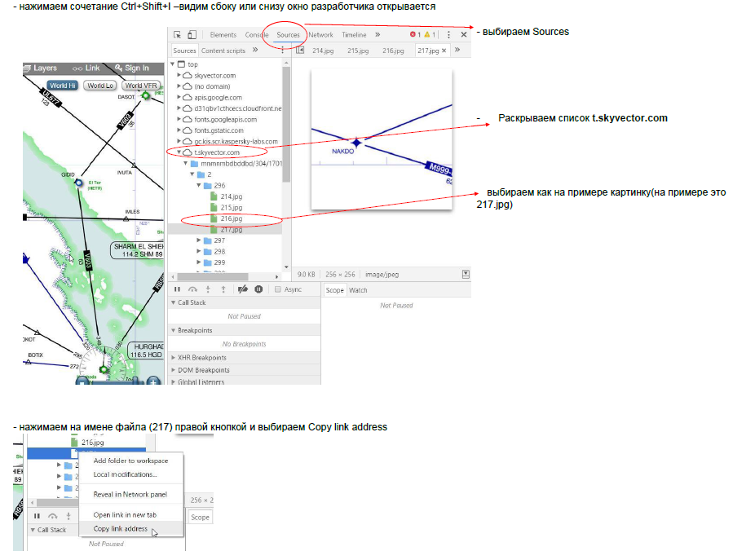Click the pause script execution icon
Image resolution: width=733 pixels, height=560 pixels.
[177, 289]
